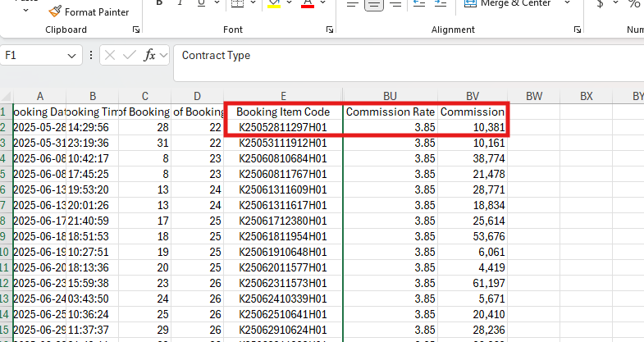Screen dimensions: 644x342
Task: Click the Insert Function fx icon
Action: click(149, 56)
